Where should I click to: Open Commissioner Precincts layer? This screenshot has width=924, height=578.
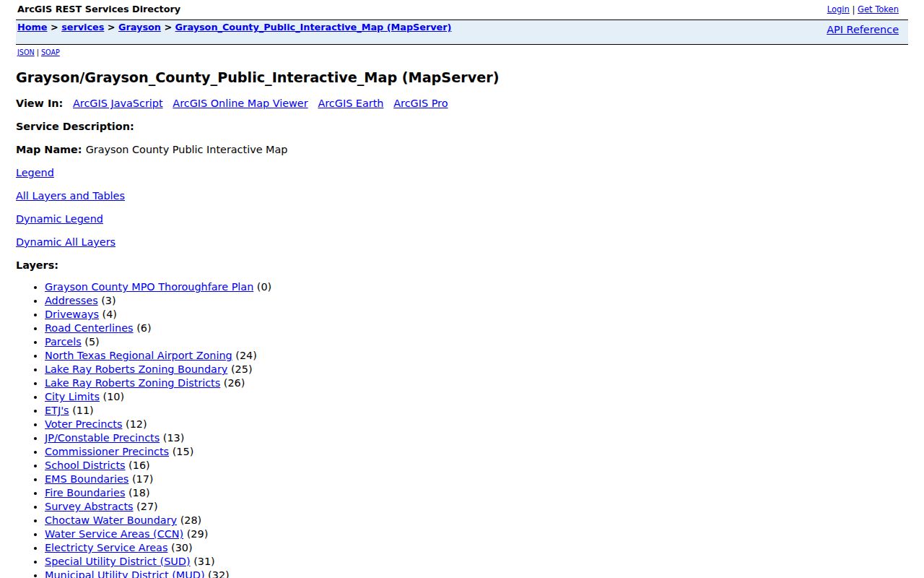(x=107, y=452)
